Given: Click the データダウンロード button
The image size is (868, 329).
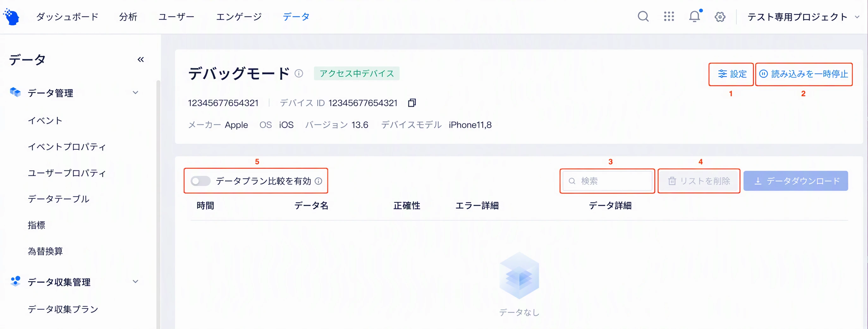Looking at the screenshot, I should click(796, 181).
